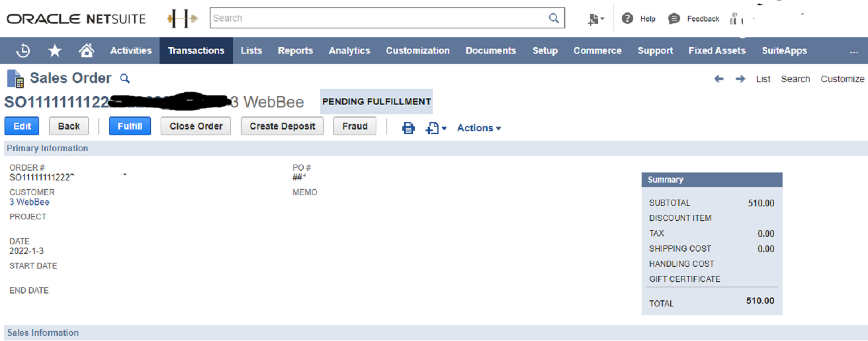Click the print icon
Image resolution: width=868 pixels, height=341 pixels.
click(x=408, y=128)
